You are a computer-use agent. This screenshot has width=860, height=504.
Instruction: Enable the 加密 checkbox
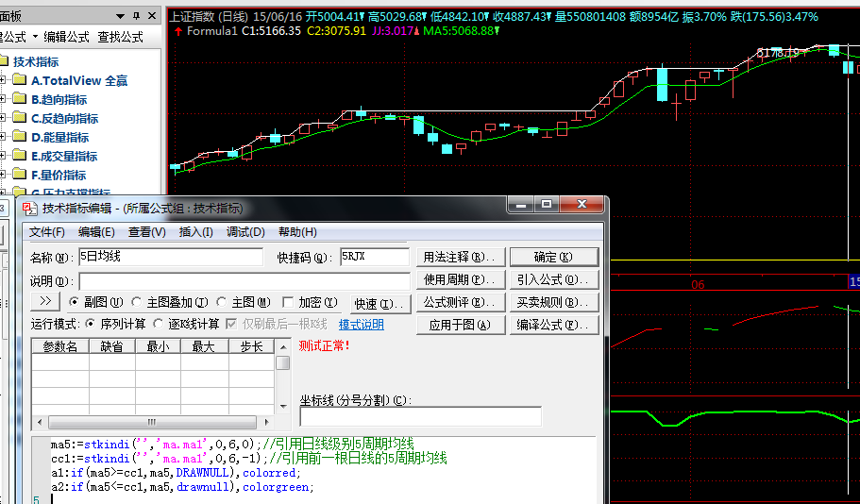point(289,303)
